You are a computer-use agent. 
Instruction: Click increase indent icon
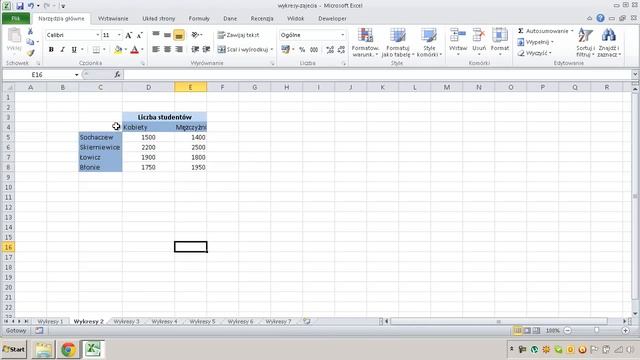point(207,49)
